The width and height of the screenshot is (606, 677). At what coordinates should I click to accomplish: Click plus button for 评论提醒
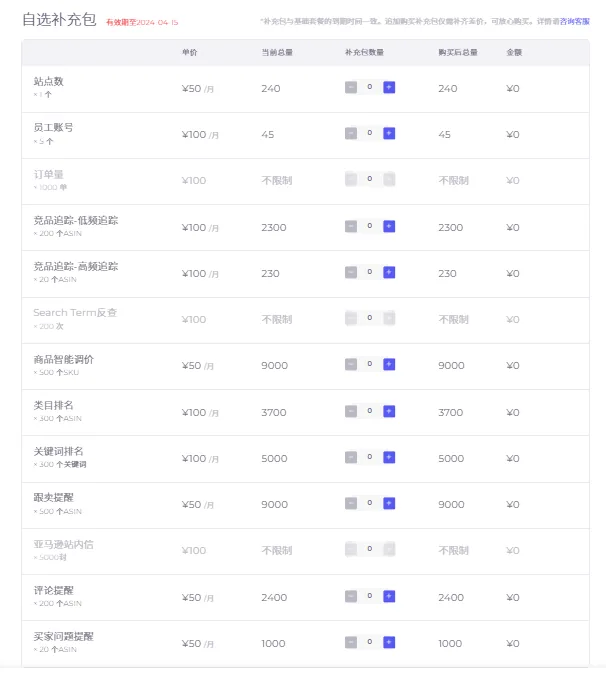tap(389, 596)
